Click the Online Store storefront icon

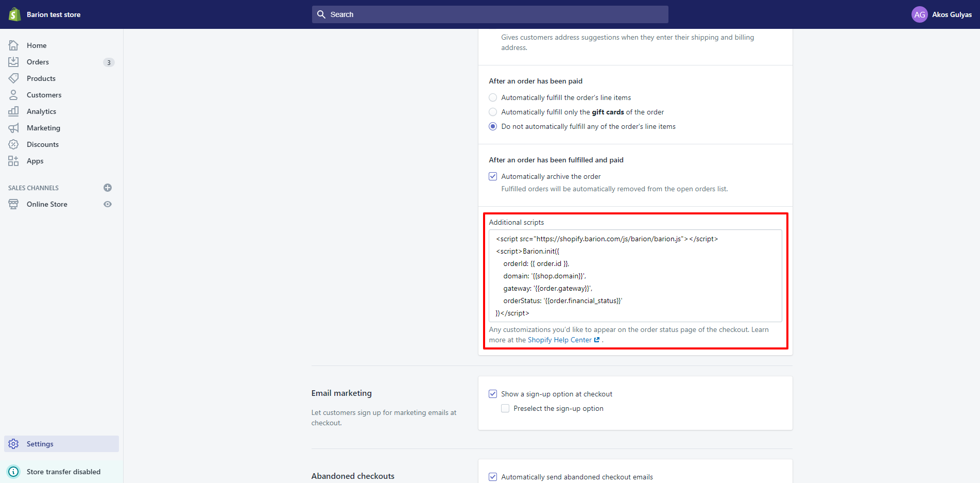tap(13, 204)
